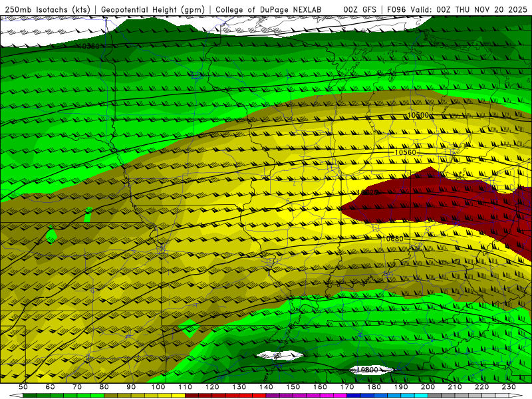Image resolution: width=532 pixels, height=399 pixels.
Task: Click the dark blue swatch starting at 170 kts
Action: pyautogui.click(x=354, y=396)
